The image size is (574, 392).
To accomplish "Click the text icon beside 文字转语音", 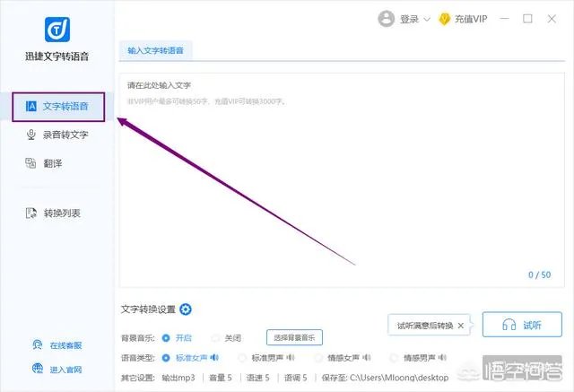I will click(x=31, y=106).
